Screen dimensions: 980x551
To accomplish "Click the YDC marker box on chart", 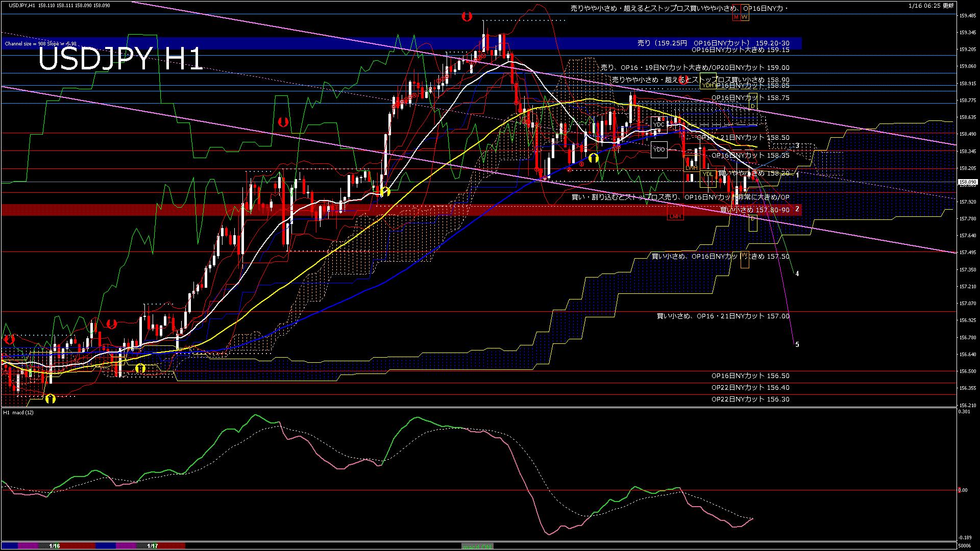I will click(659, 124).
